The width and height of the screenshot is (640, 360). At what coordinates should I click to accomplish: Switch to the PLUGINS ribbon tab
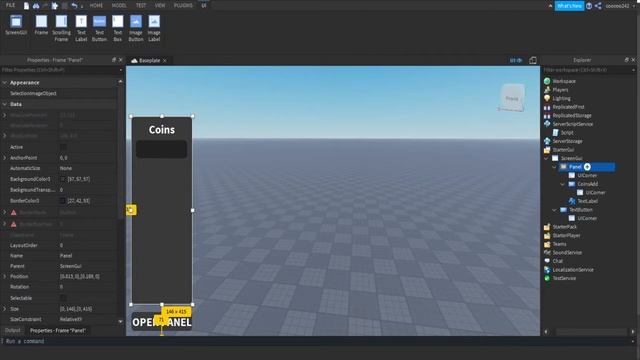[183, 5]
